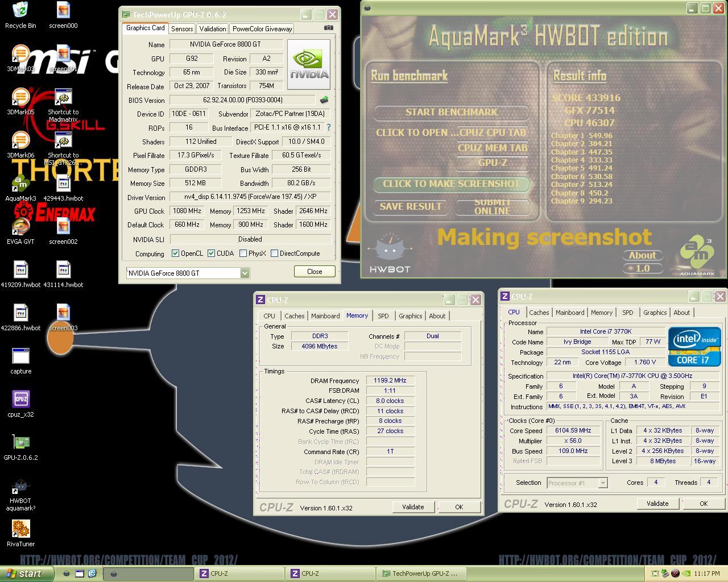The width and height of the screenshot is (728, 582).
Task: Click the NVIDIA tray icon in the taskbar
Action: pos(686,573)
